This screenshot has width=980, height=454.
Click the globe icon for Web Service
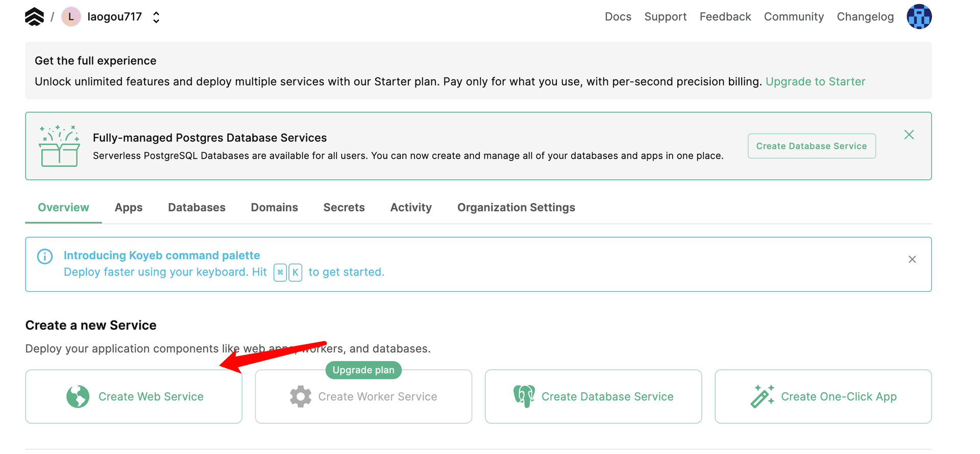click(78, 396)
